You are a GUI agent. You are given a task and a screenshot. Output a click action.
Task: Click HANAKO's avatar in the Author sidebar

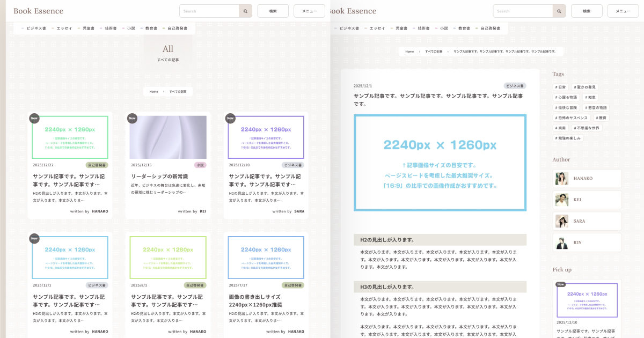(561, 178)
